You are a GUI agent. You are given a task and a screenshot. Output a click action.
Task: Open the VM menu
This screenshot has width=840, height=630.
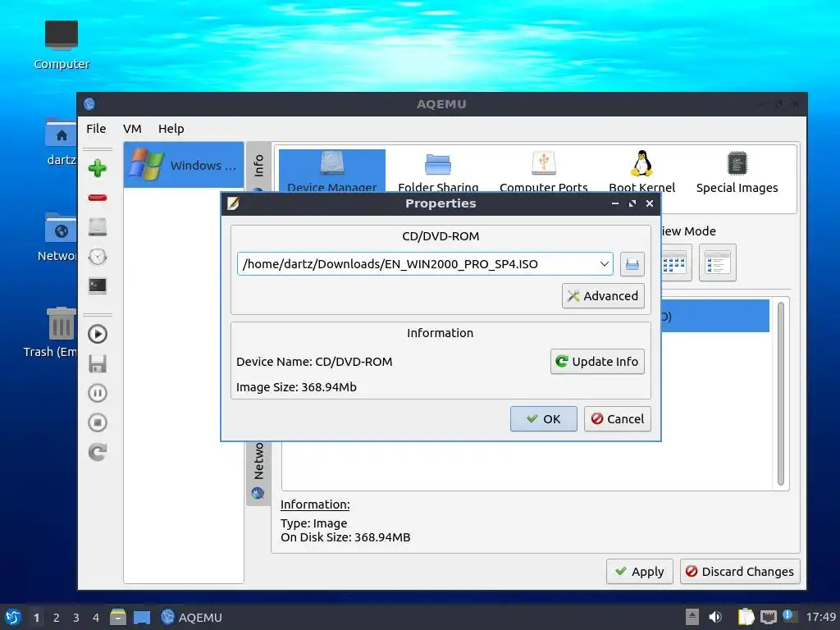[x=132, y=129]
